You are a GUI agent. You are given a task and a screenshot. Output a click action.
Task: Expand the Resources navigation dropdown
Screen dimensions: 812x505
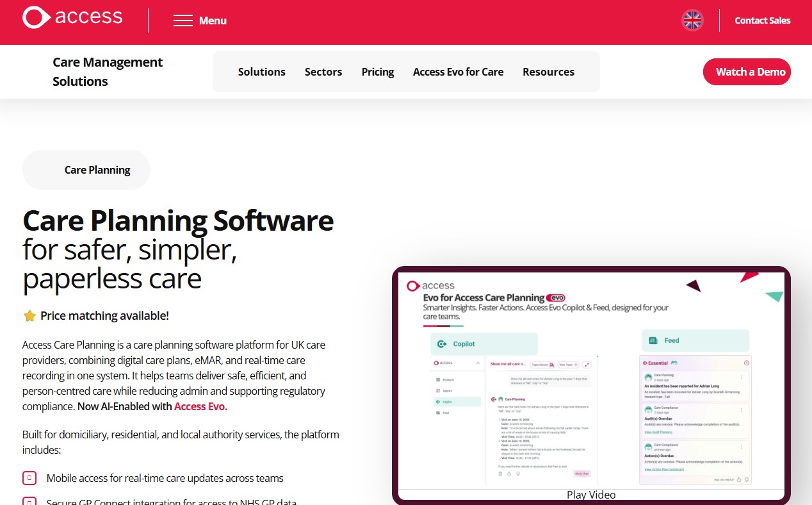tap(548, 72)
